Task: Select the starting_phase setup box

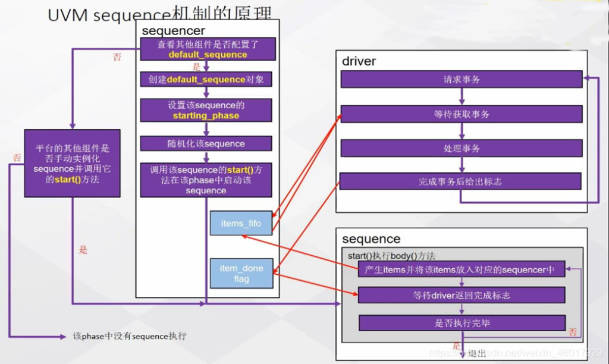Action: click(x=206, y=110)
